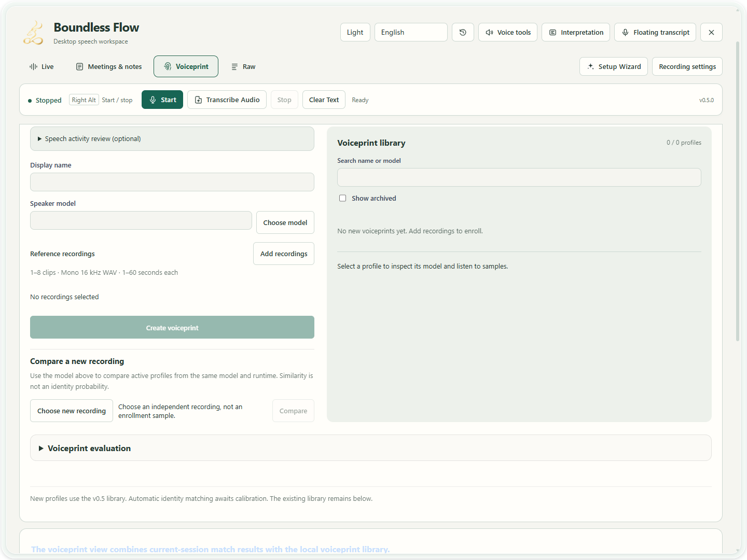Open the Interpretation panel

coord(576,32)
